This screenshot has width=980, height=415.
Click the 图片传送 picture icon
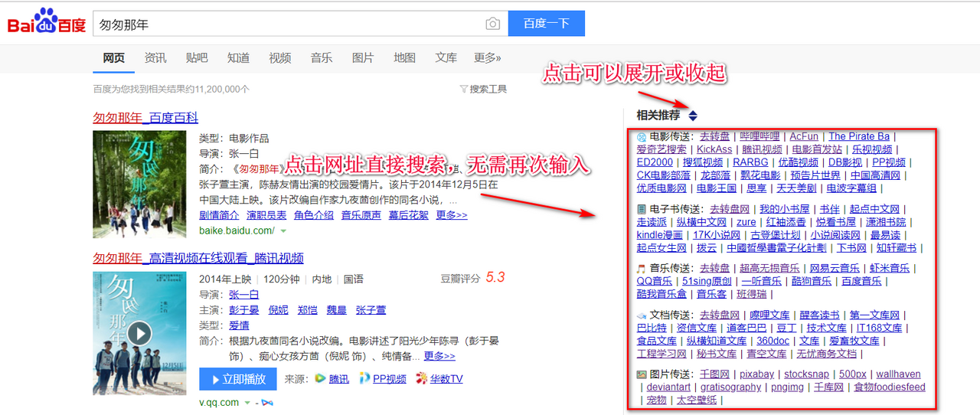(642, 375)
